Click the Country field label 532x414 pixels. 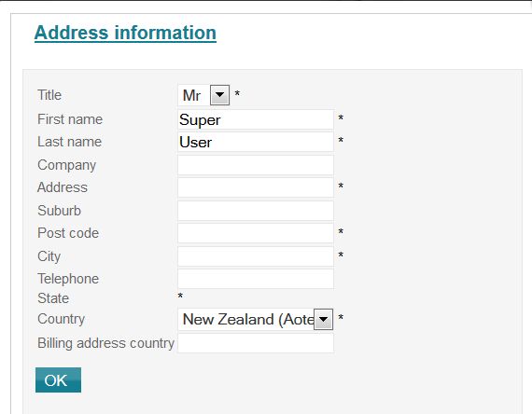[61, 319]
